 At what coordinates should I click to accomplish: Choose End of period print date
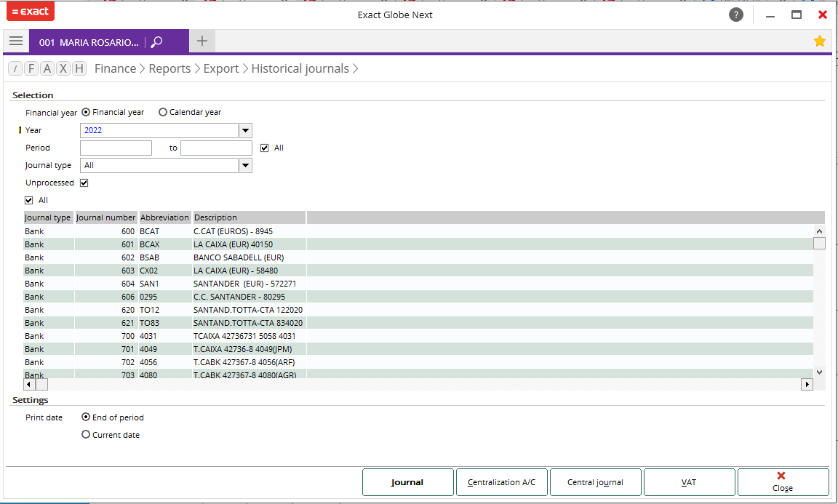[86, 417]
